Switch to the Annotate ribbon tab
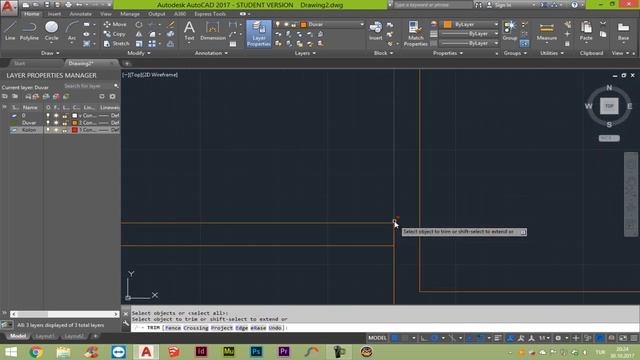 point(80,14)
